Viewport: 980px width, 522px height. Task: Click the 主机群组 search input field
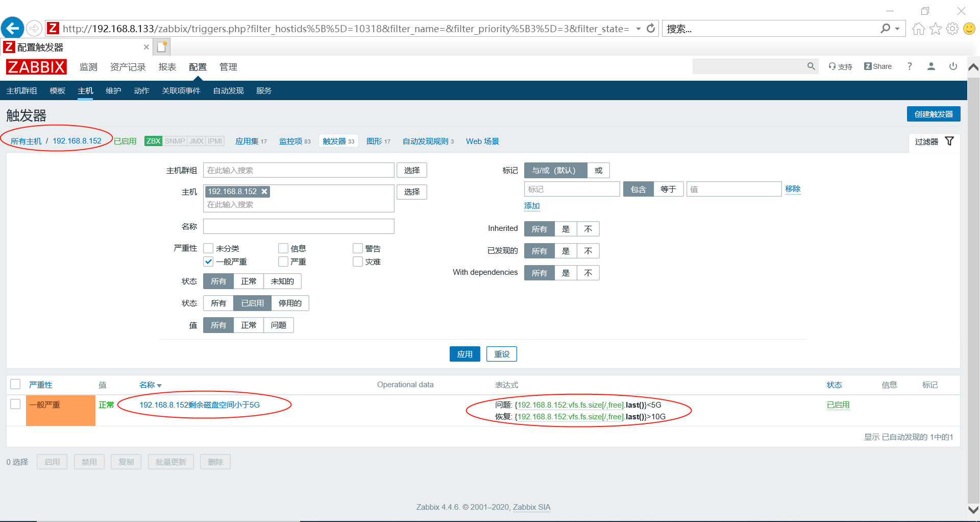coord(299,170)
